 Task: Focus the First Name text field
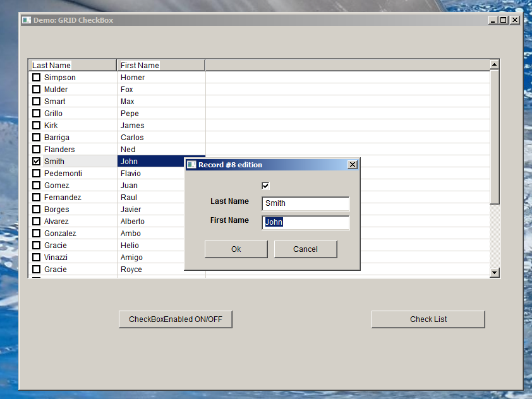pyautogui.click(x=305, y=222)
